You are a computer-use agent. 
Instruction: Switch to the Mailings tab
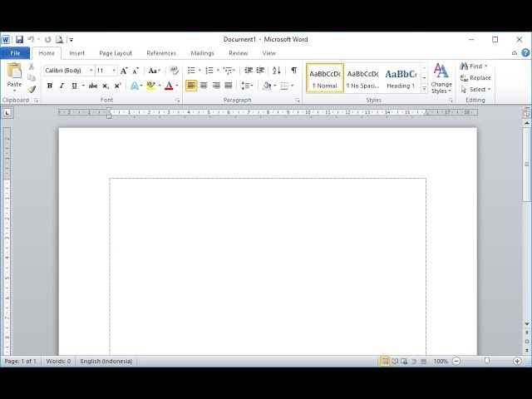click(202, 53)
